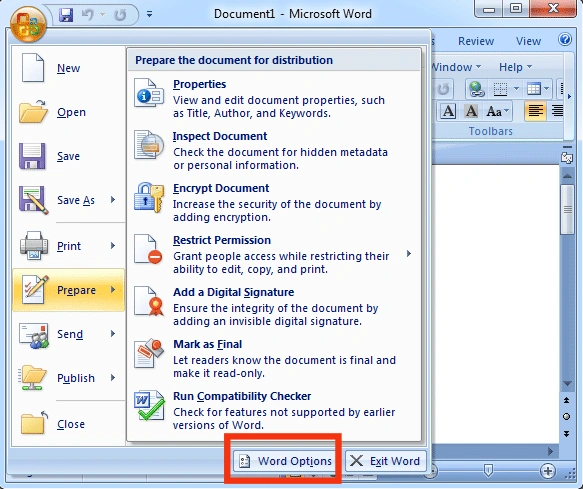This screenshot has width=583, height=489.
Task: Click Close in the Office menu
Action: (68, 424)
